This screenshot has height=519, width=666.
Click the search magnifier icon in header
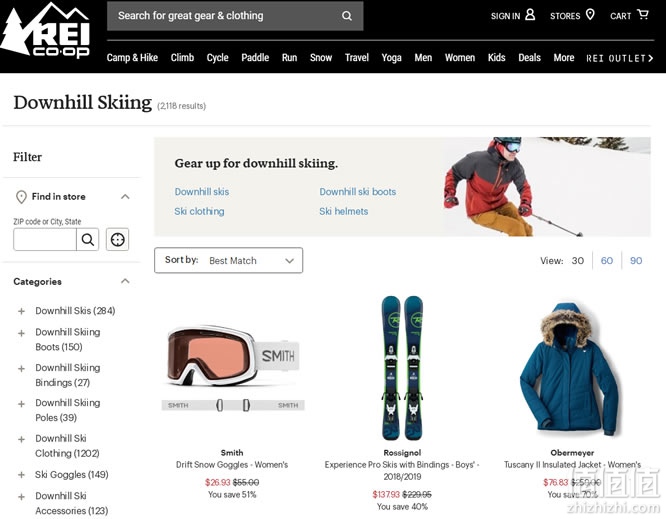point(347,16)
